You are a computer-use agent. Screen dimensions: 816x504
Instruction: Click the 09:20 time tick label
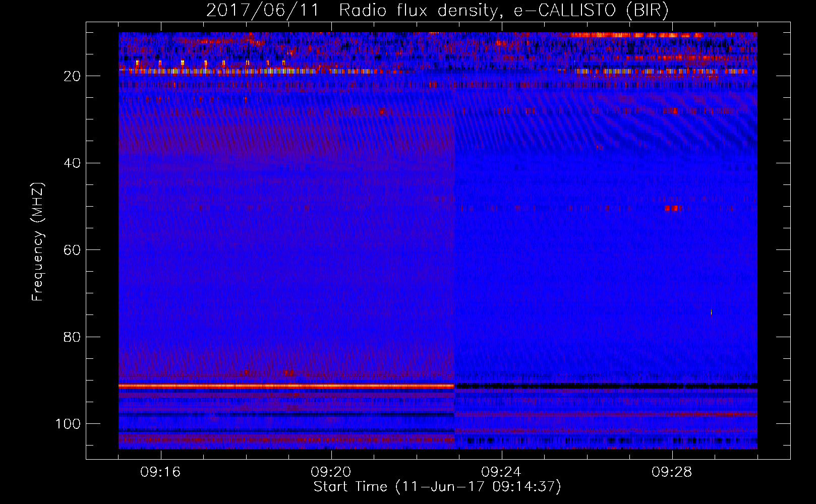[331, 472]
